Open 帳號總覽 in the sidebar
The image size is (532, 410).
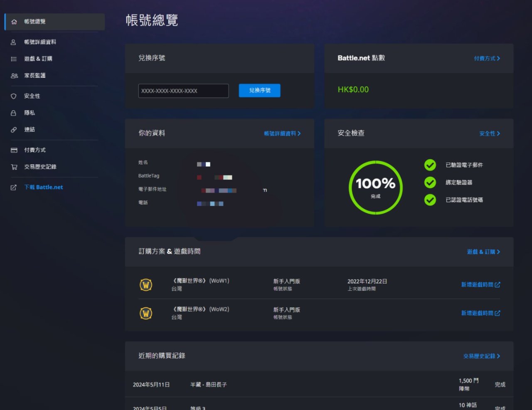click(54, 22)
